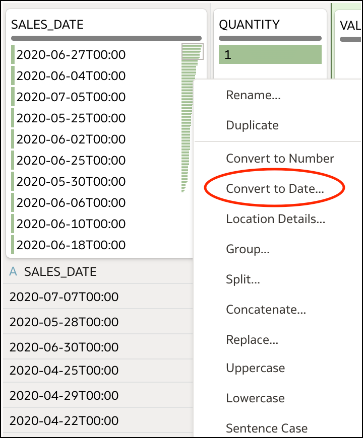
Task: Click the QUANTITY column tile title
Action: point(249,25)
